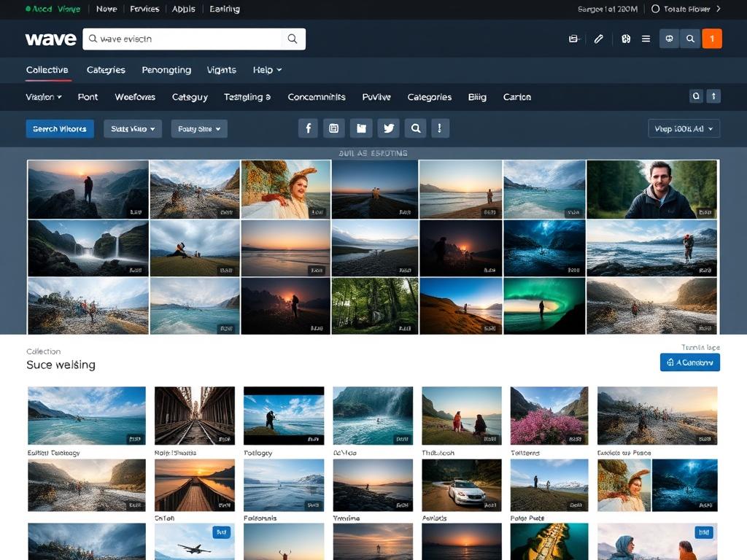
Task: Open the search magnifier in the navigation bar
Action: (x=690, y=38)
